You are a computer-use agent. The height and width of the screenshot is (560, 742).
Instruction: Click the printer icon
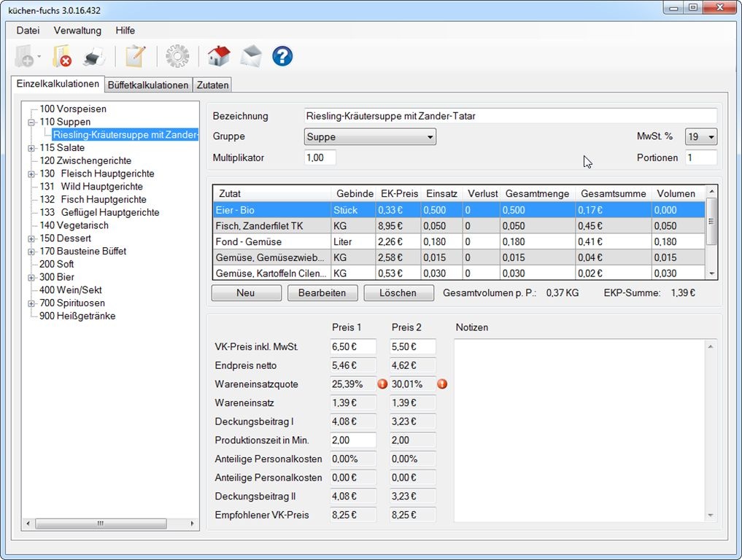tap(95, 56)
